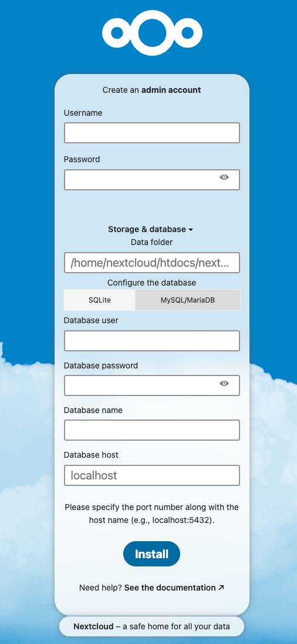
Task: Click the Data folder path field
Action: [x=152, y=263]
